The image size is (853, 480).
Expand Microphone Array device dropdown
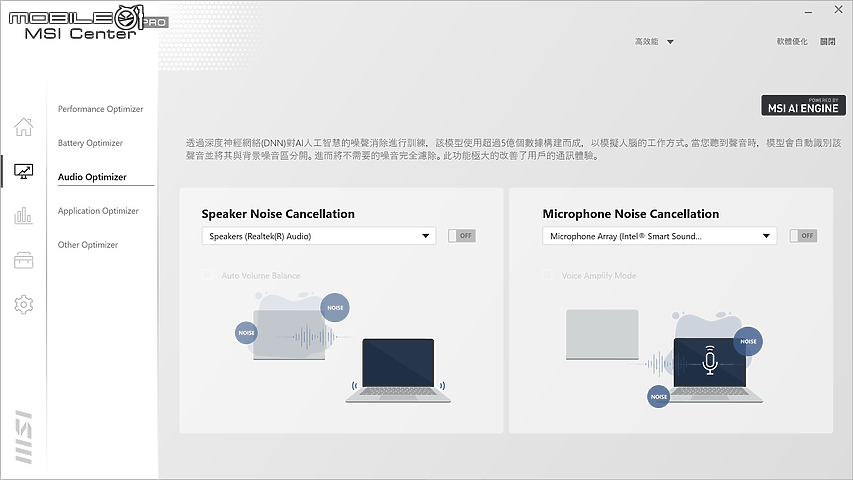pyautogui.click(x=659, y=236)
